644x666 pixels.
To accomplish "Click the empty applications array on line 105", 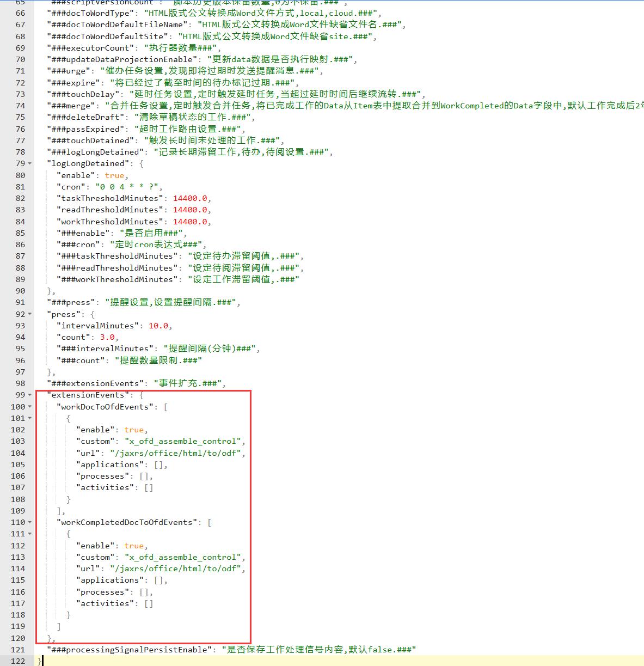I will point(160,465).
